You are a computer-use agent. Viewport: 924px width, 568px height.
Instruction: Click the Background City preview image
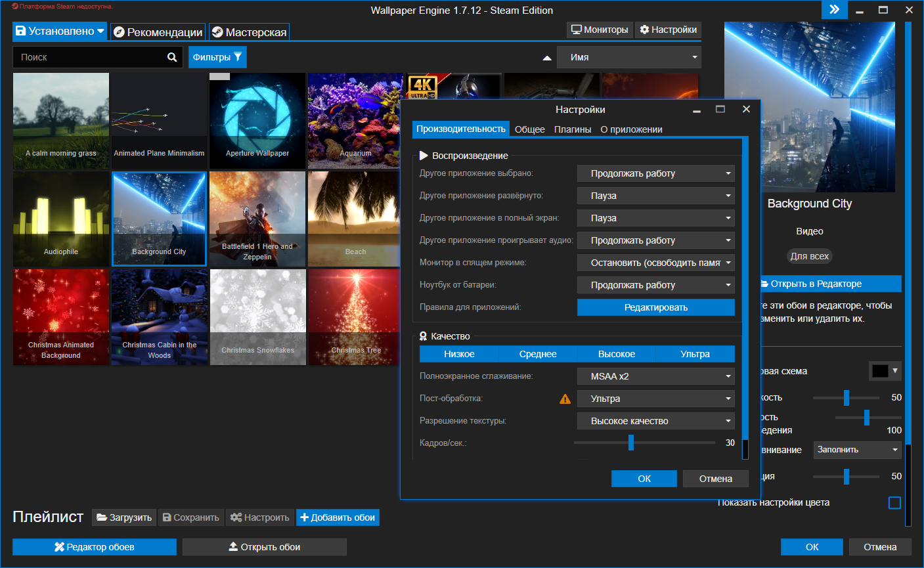tap(810, 107)
